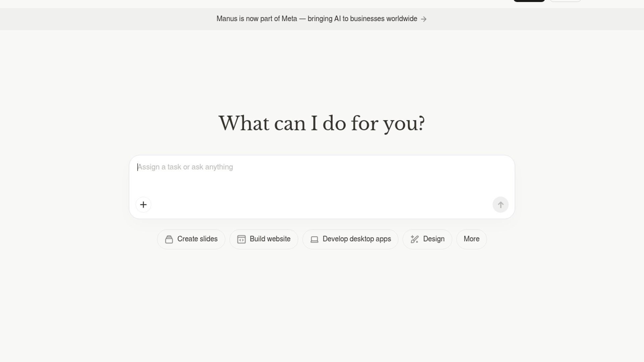Expand the More options chip
Image resolution: width=644 pixels, height=362 pixels.
click(471, 239)
